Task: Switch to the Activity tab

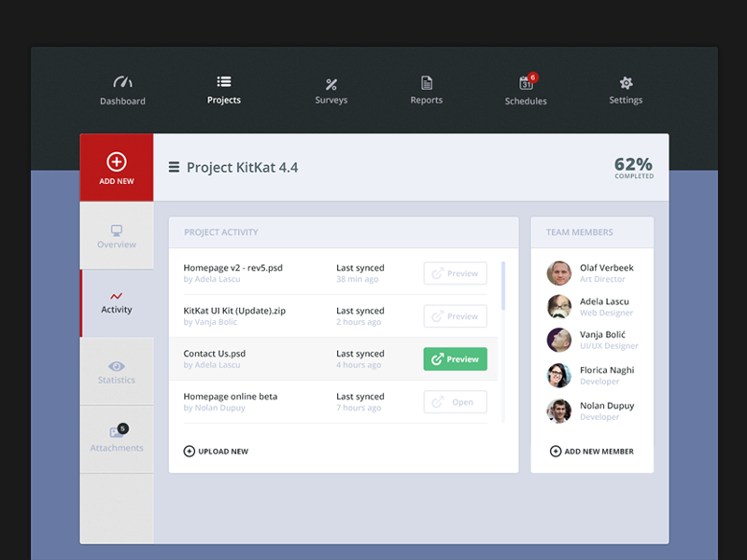Action: point(116,302)
